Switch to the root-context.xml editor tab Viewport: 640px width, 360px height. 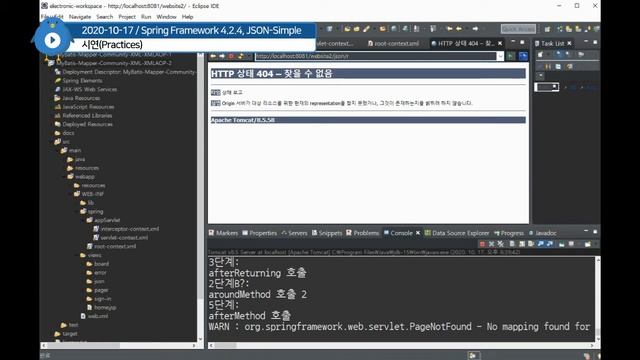click(x=393, y=43)
